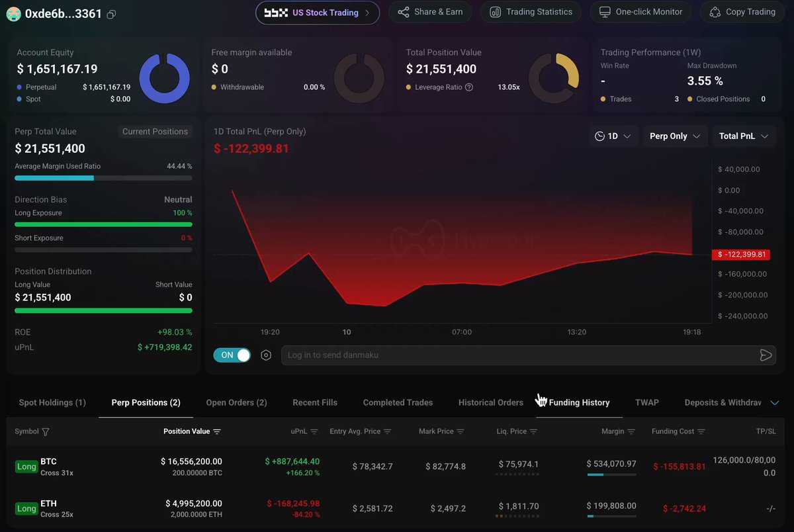
Task: Switch to Funding History tab
Action: click(x=580, y=402)
